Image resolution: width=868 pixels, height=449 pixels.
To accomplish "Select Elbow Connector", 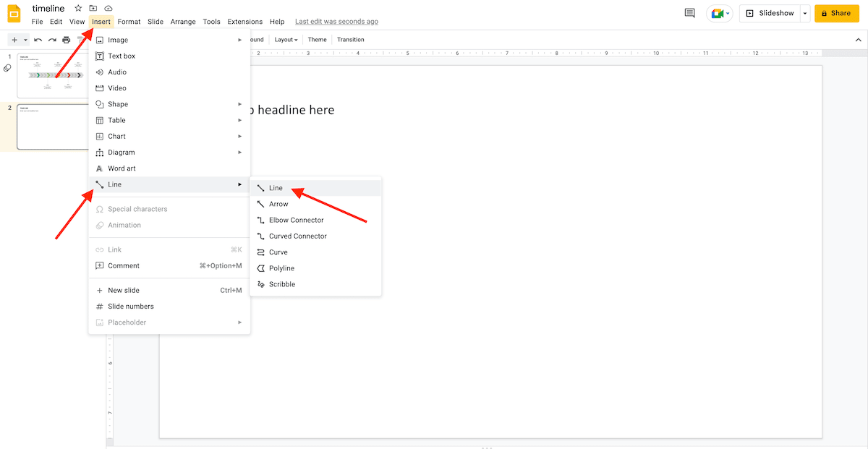I will click(315, 220).
